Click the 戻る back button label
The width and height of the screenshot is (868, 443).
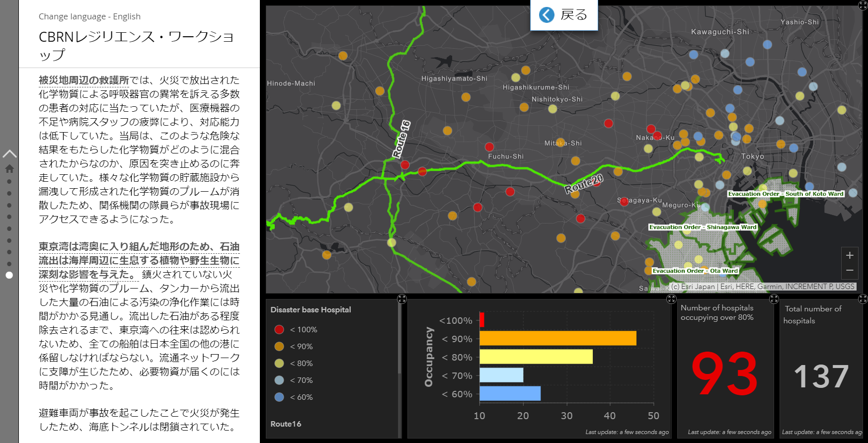tap(574, 15)
